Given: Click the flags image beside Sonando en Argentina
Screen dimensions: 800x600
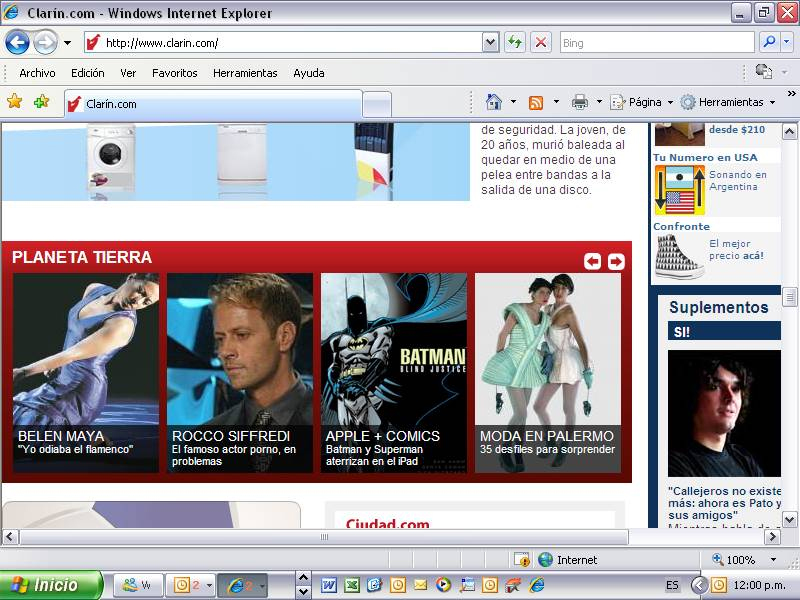Looking at the screenshot, I should (x=680, y=190).
